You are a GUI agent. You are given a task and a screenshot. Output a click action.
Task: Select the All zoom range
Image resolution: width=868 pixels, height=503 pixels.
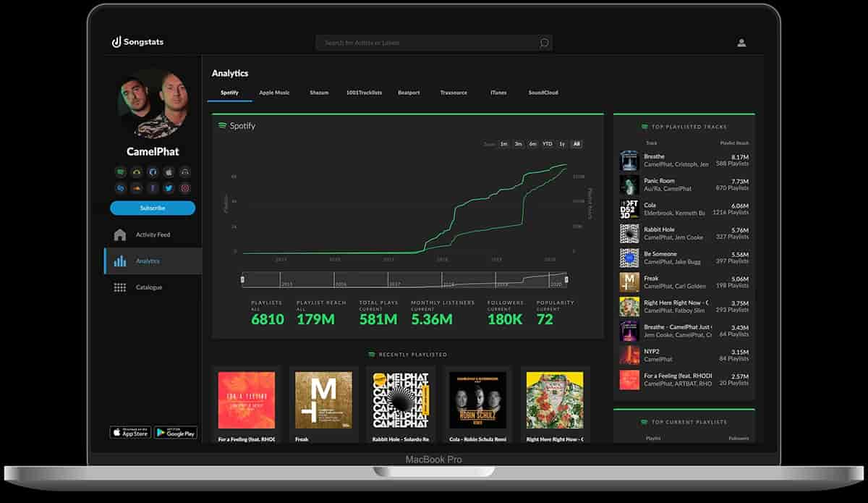click(x=576, y=144)
